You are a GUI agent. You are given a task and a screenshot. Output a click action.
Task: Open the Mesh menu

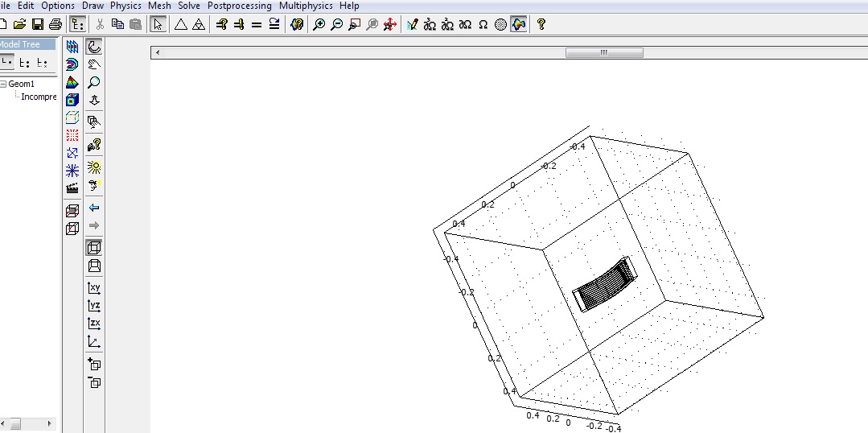point(159,6)
